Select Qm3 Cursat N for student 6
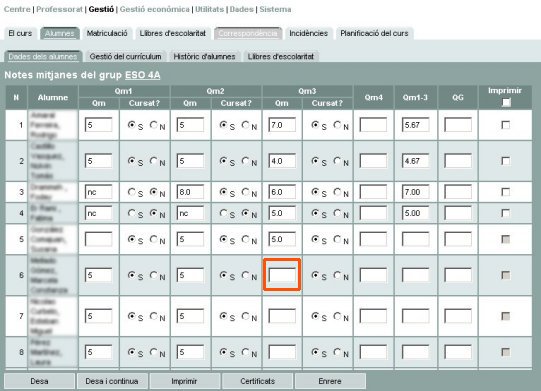 (x=337, y=275)
